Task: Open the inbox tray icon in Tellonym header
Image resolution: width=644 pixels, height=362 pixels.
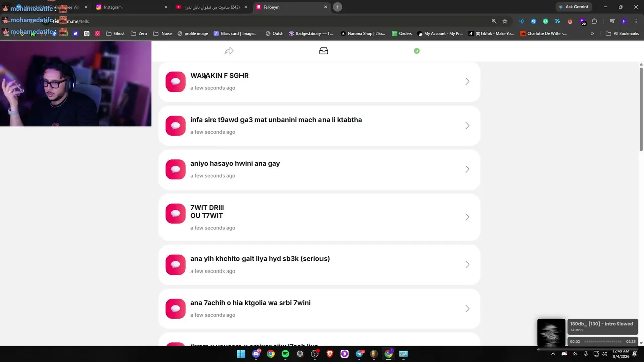Action: click(x=324, y=51)
